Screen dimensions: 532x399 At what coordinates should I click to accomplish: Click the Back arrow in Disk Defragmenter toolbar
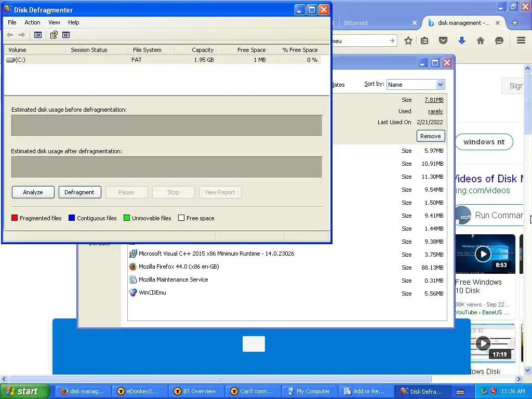click(10, 35)
